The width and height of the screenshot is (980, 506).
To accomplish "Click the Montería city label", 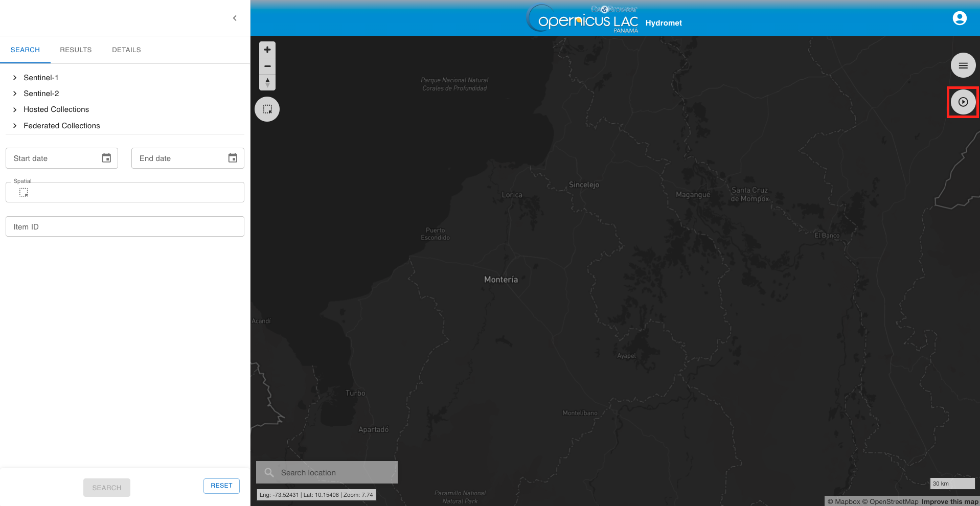I will click(x=501, y=280).
